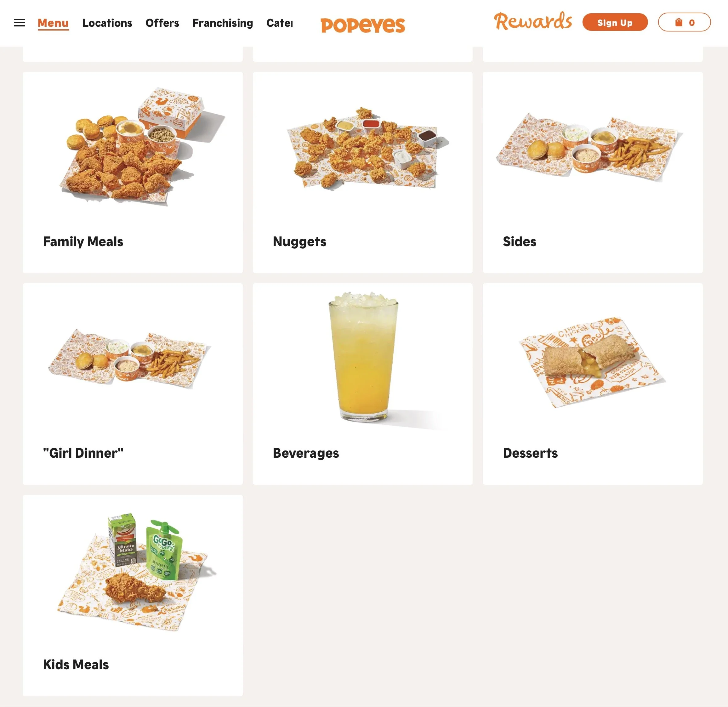The image size is (728, 707).
Task: Open the Catering menu item
Action: click(280, 23)
